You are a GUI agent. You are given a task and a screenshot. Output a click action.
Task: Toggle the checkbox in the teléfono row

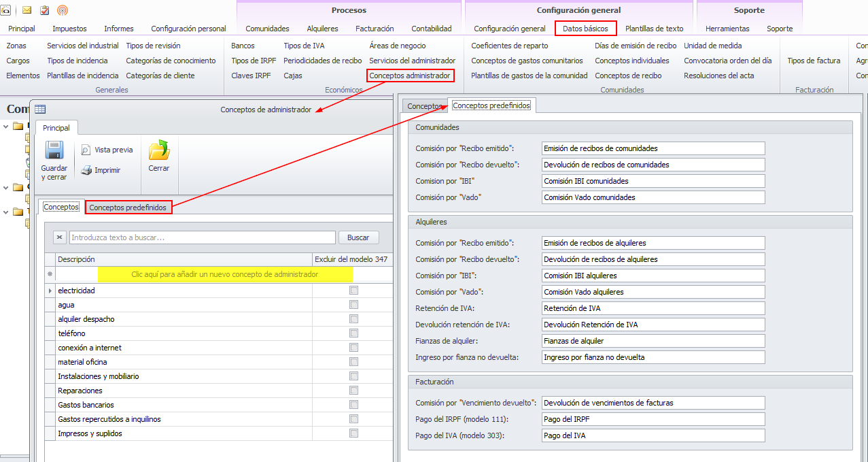coord(353,333)
